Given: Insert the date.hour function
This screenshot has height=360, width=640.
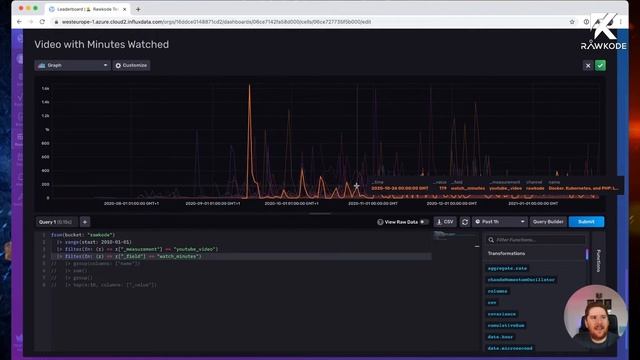Looking at the screenshot, I should tap(500, 337).
